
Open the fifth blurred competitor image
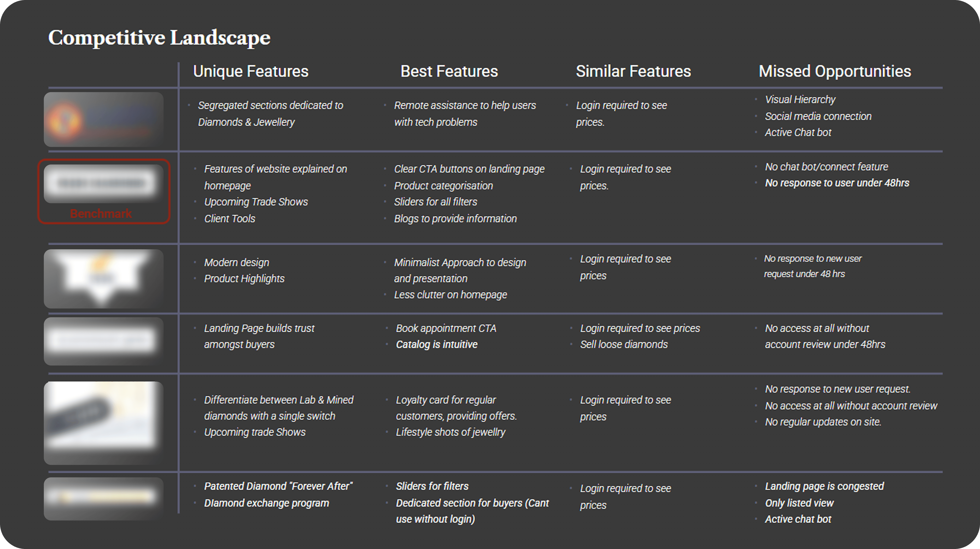tap(104, 423)
